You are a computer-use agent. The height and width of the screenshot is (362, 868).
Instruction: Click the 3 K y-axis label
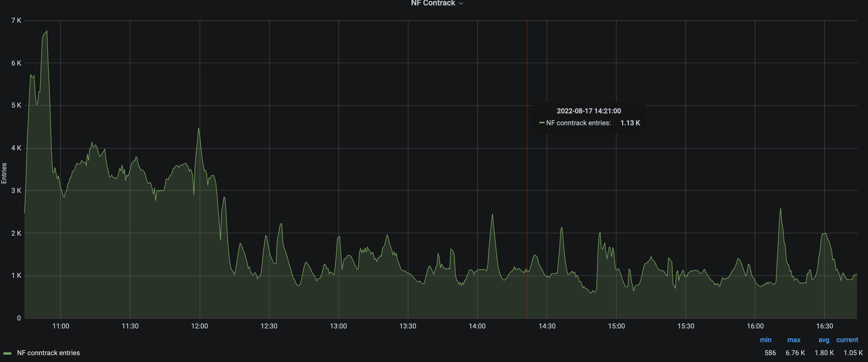pyautogui.click(x=16, y=190)
